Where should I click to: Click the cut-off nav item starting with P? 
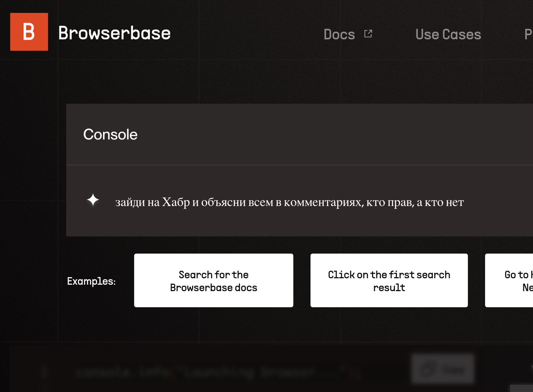point(528,34)
